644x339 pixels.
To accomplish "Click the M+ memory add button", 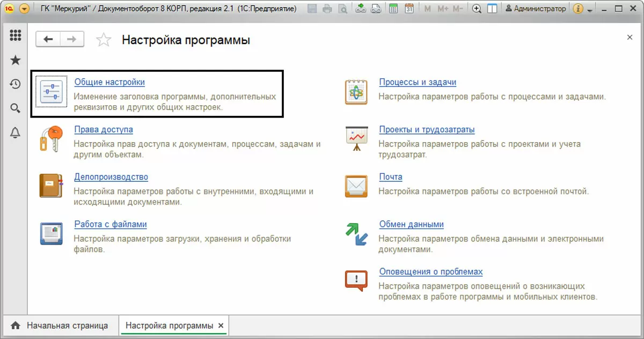I will coord(443,9).
